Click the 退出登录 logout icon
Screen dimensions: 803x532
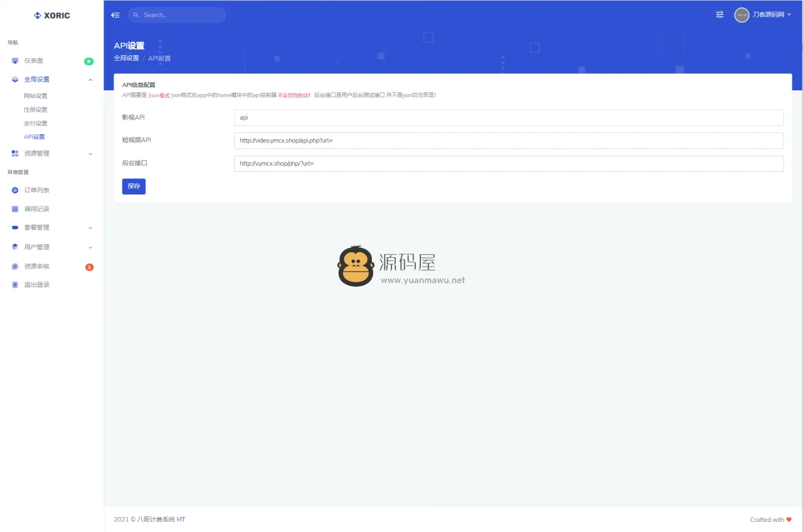[x=14, y=284]
